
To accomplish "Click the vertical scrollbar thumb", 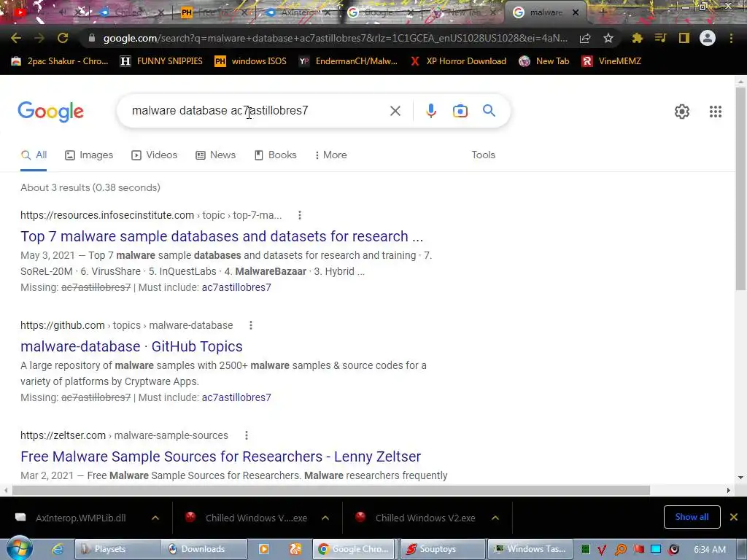I will tap(740, 188).
